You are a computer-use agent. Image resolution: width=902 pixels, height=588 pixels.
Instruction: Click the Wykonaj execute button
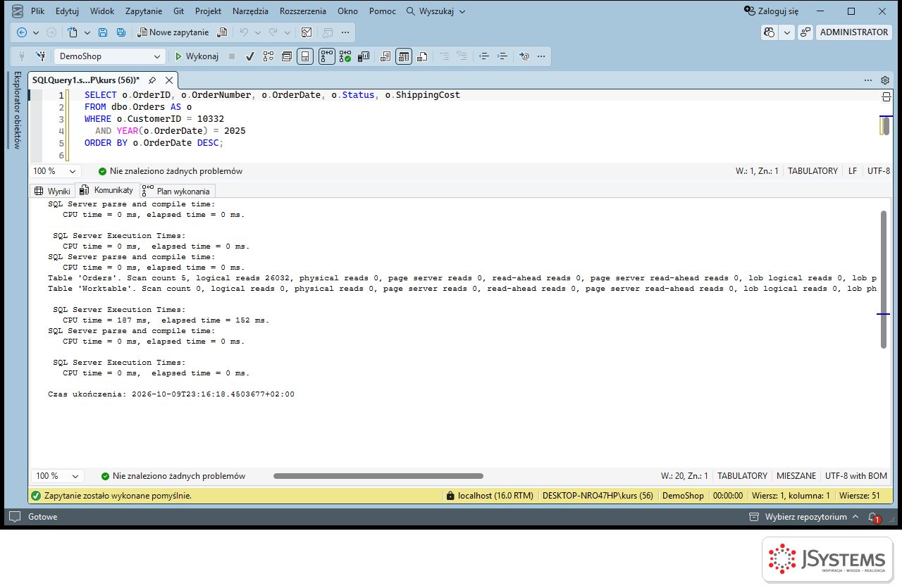[197, 56]
